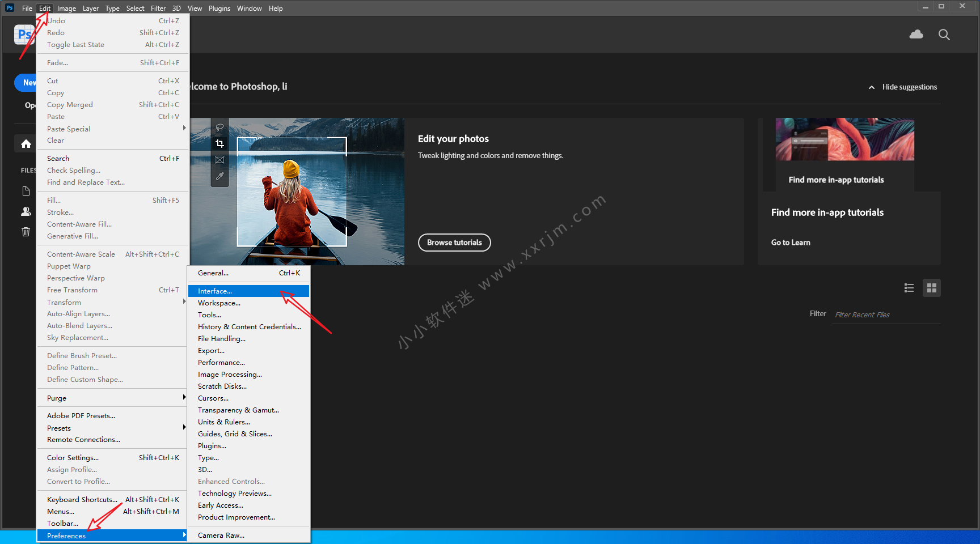Choose Keyboard Shortcuts... in Edit menu

[113, 499]
